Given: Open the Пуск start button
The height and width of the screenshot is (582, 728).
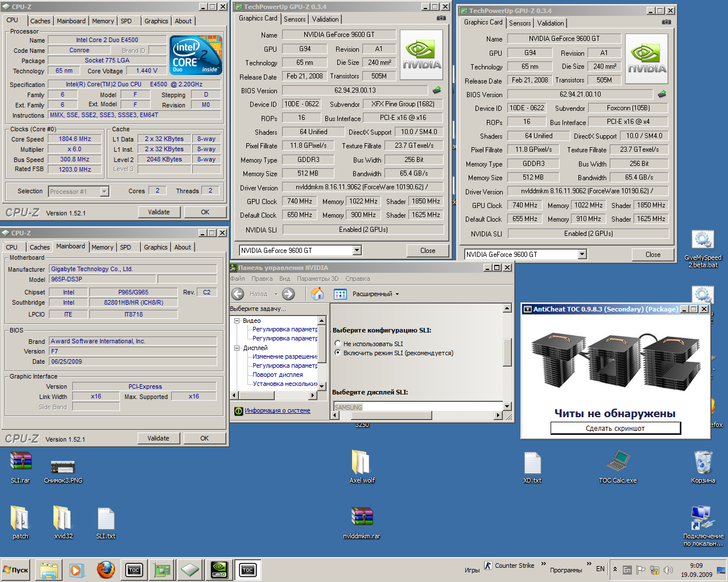Looking at the screenshot, I should pyautogui.click(x=16, y=570).
